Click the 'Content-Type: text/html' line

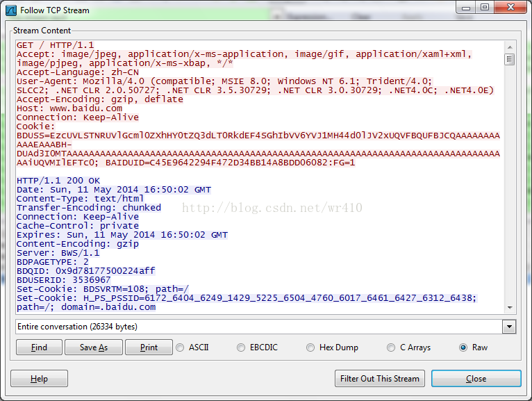coord(80,199)
